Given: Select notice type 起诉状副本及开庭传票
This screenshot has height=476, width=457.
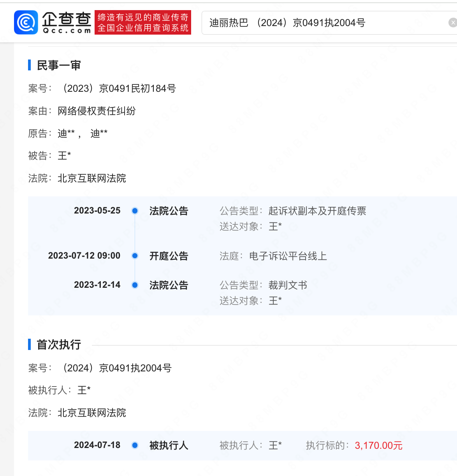Looking at the screenshot, I should (317, 211).
